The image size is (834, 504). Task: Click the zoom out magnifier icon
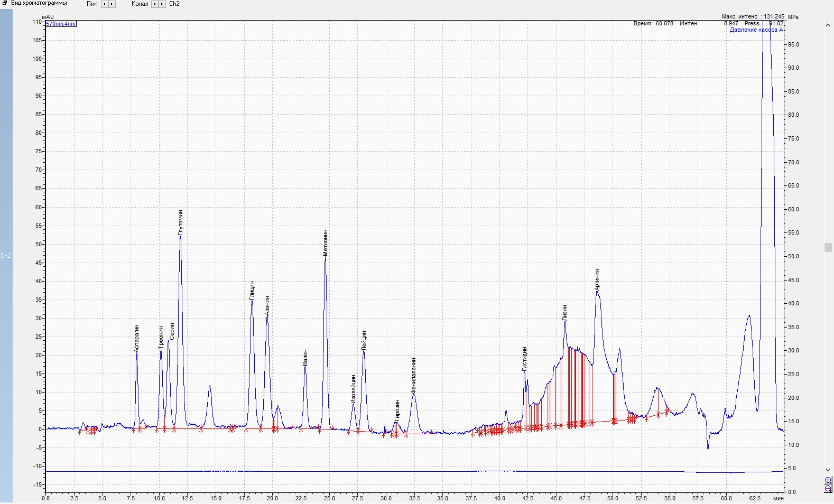click(828, 489)
